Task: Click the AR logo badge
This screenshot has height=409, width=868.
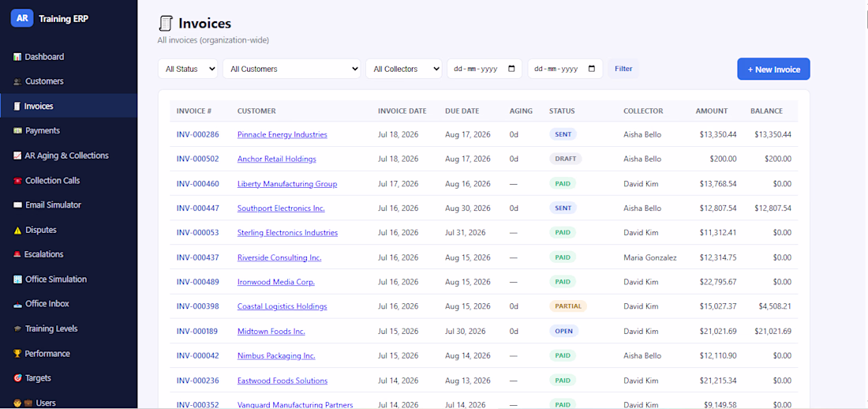Action: pos(22,18)
